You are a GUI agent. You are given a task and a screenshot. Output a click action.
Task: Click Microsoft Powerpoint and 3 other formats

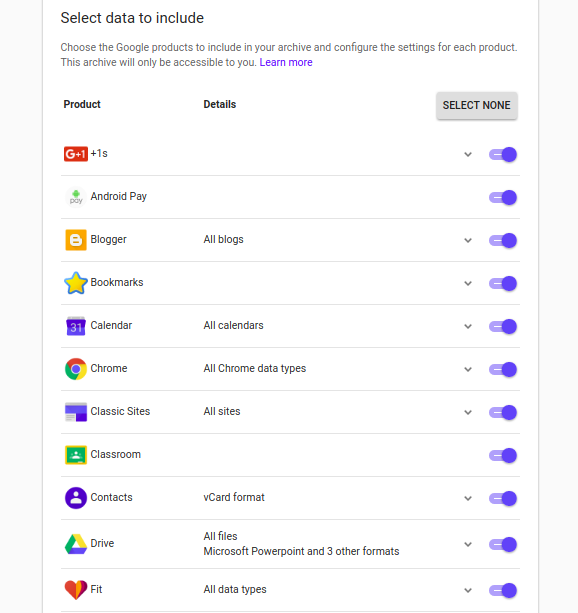[301, 551]
